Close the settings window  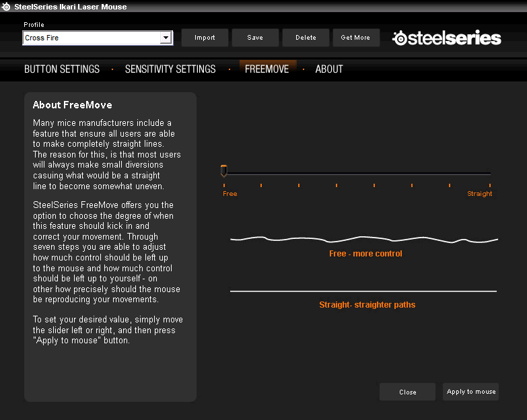coord(407,392)
